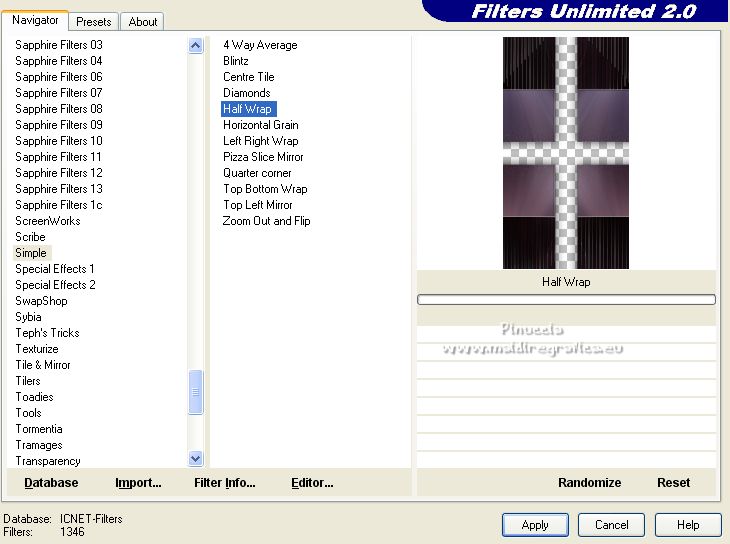Click Randomize

coord(589,483)
